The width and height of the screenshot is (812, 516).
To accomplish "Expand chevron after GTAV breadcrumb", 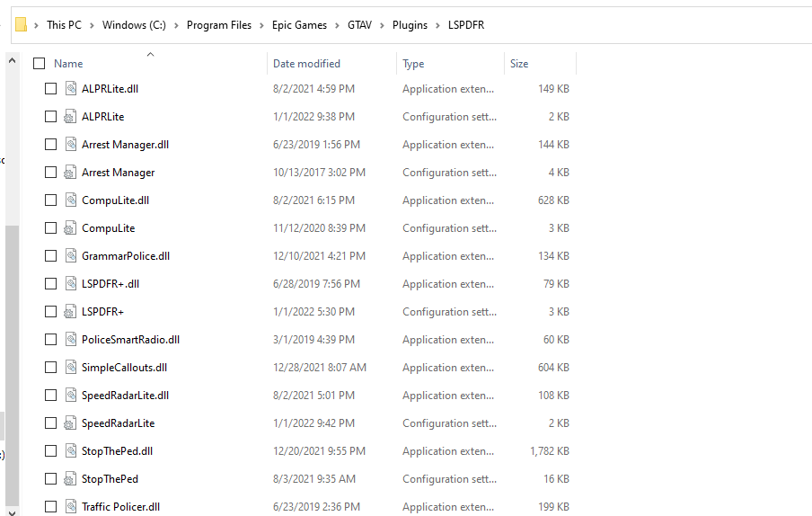I will [382, 25].
